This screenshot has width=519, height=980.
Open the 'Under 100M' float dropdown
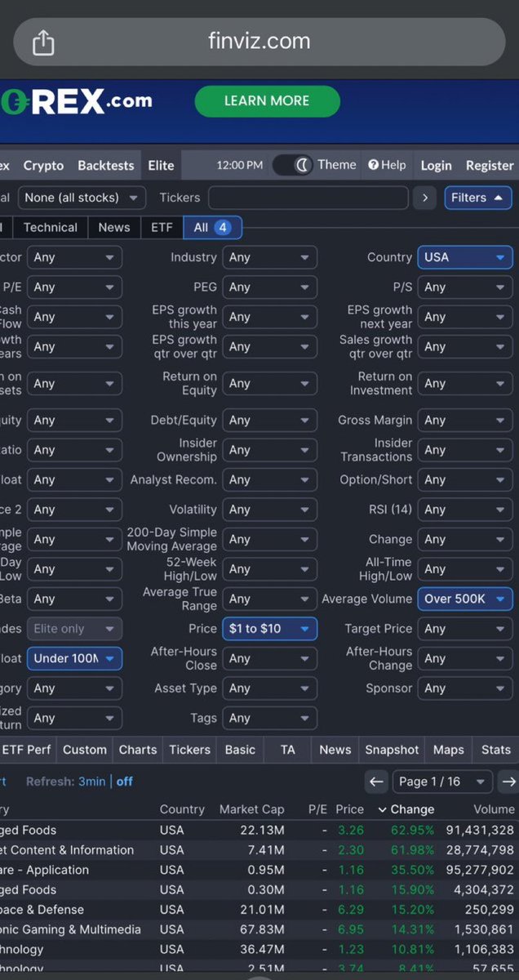(74, 658)
